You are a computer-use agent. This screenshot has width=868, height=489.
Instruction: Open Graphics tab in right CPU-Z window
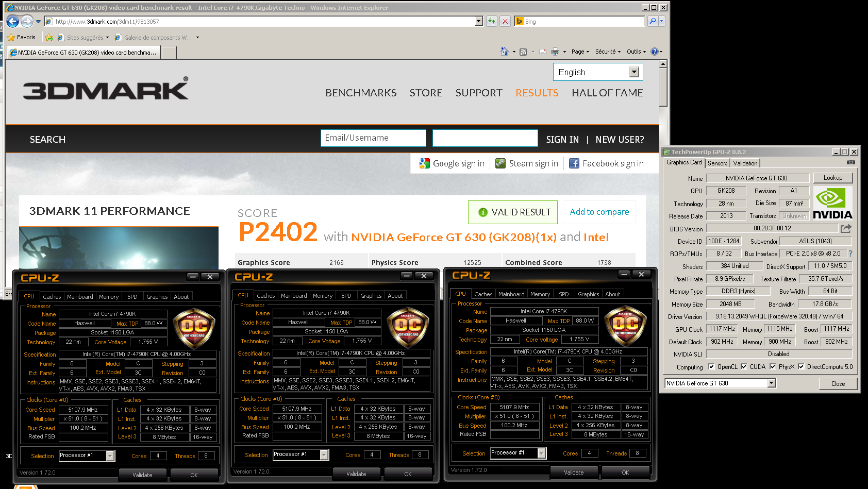pyautogui.click(x=589, y=294)
